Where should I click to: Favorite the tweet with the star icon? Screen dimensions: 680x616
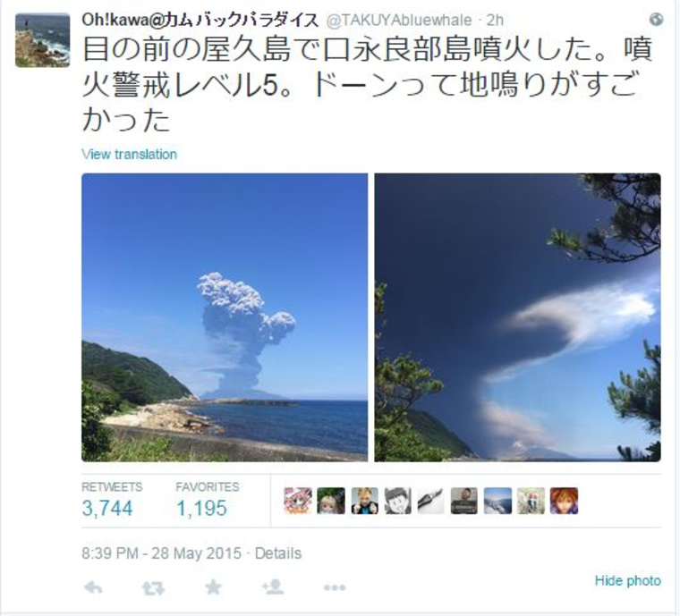(x=213, y=587)
